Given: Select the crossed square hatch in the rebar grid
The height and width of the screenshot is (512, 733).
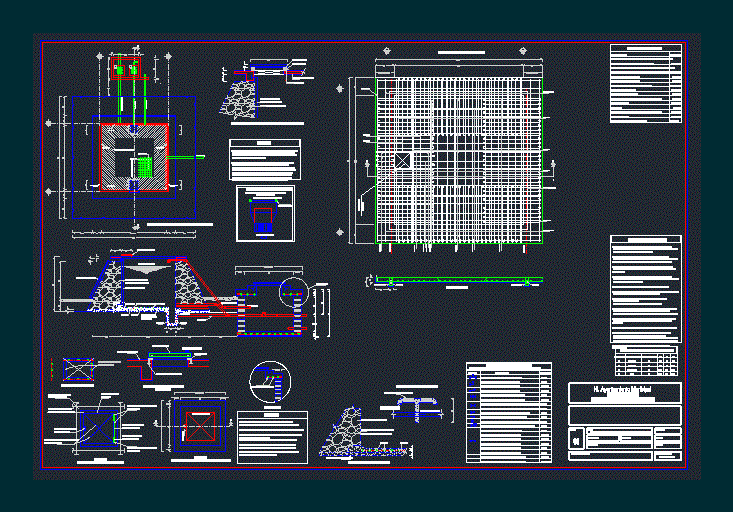Looking at the screenshot, I should click(402, 161).
